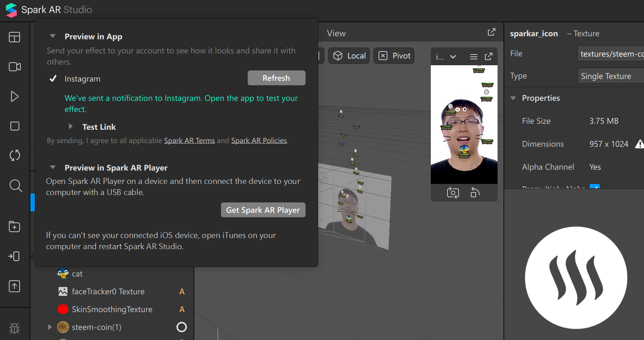This screenshot has width=644, height=340.
Task: Click the simulator rotate device icon
Action: click(x=475, y=192)
